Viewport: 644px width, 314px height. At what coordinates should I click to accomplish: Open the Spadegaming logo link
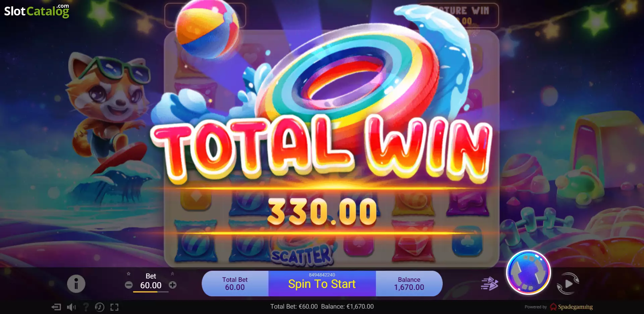click(x=571, y=307)
